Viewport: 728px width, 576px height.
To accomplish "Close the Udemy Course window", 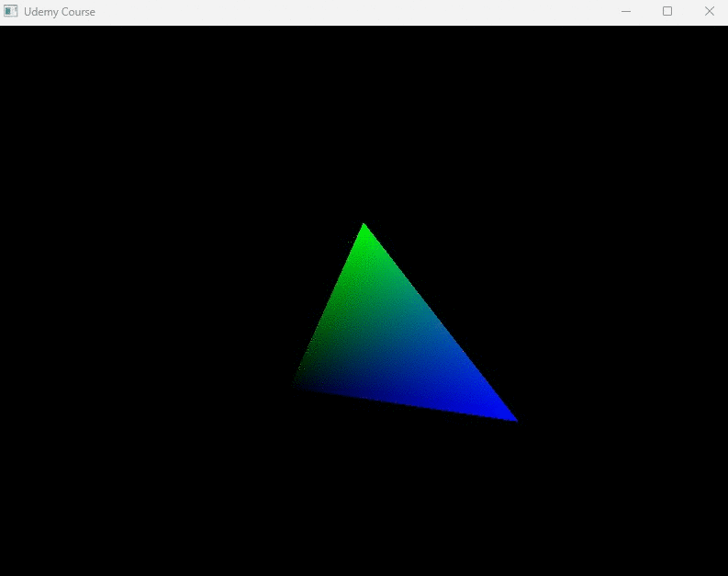I will (709, 12).
